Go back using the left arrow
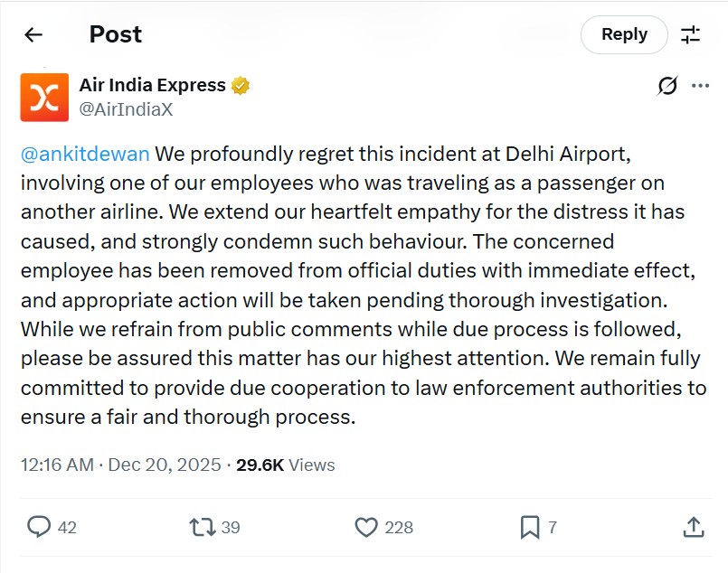Image resolution: width=728 pixels, height=573 pixels. tap(33, 35)
